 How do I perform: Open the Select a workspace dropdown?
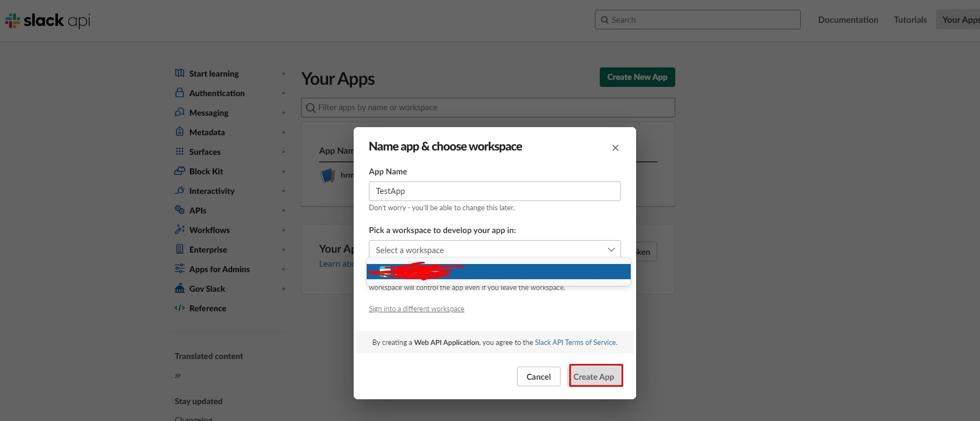pos(494,250)
